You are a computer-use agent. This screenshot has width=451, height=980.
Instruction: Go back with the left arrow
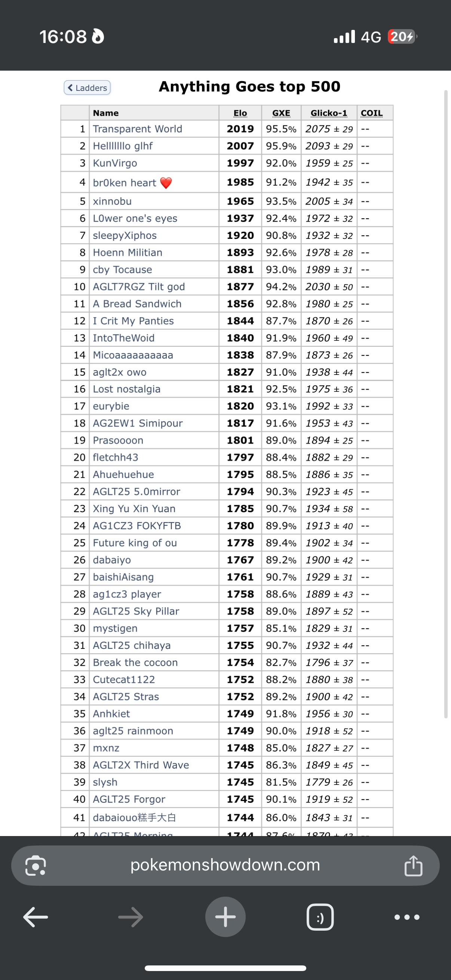click(x=36, y=917)
